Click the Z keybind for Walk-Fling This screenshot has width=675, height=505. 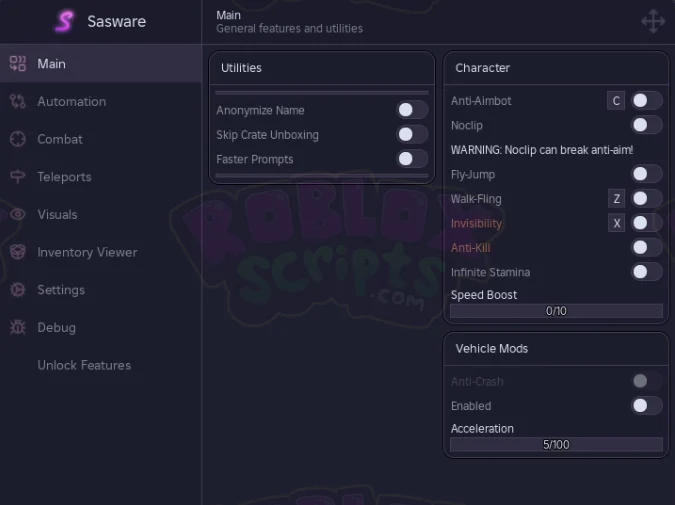point(616,198)
